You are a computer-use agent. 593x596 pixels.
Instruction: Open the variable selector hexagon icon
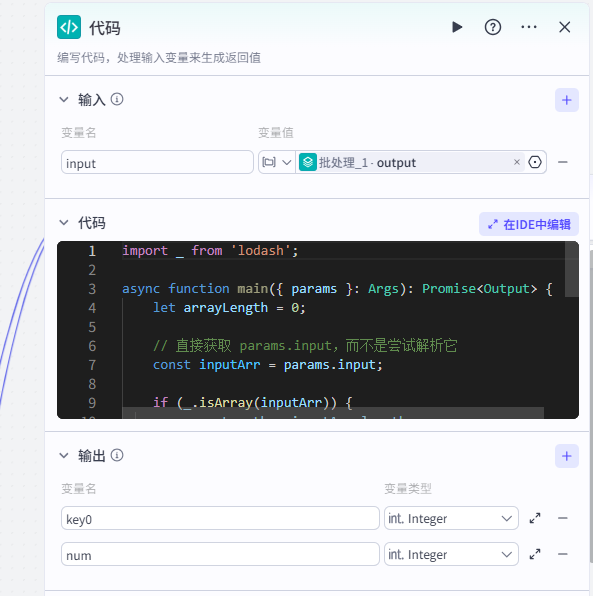pos(535,162)
